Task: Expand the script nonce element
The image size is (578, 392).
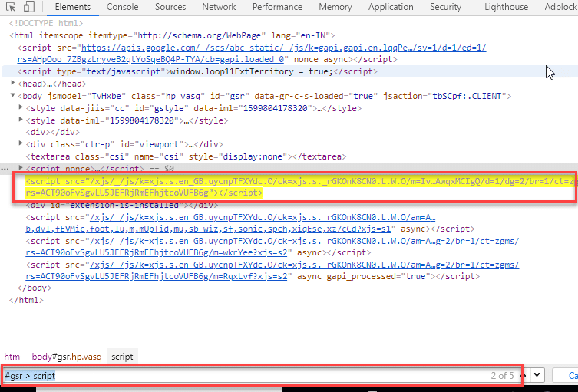Action: coord(21,167)
